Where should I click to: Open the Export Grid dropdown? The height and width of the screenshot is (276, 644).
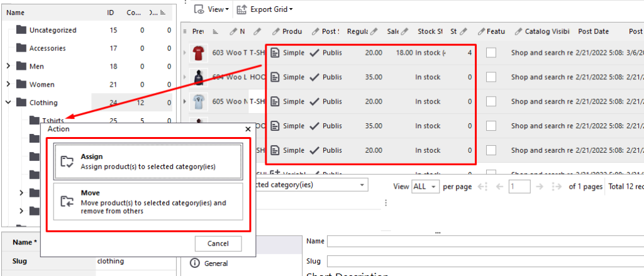tap(265, 9)
